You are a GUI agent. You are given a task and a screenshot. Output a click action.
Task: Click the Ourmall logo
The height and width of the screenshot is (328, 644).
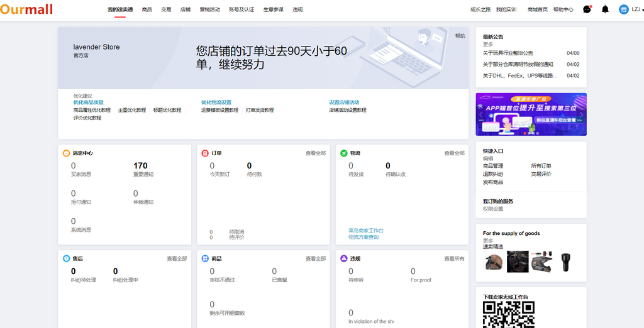(26, 9)
